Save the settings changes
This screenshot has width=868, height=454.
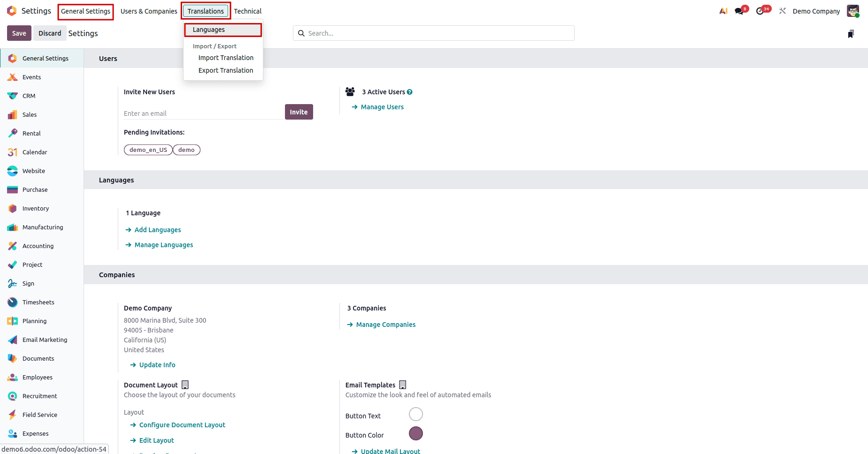click(x=19, y=33)
